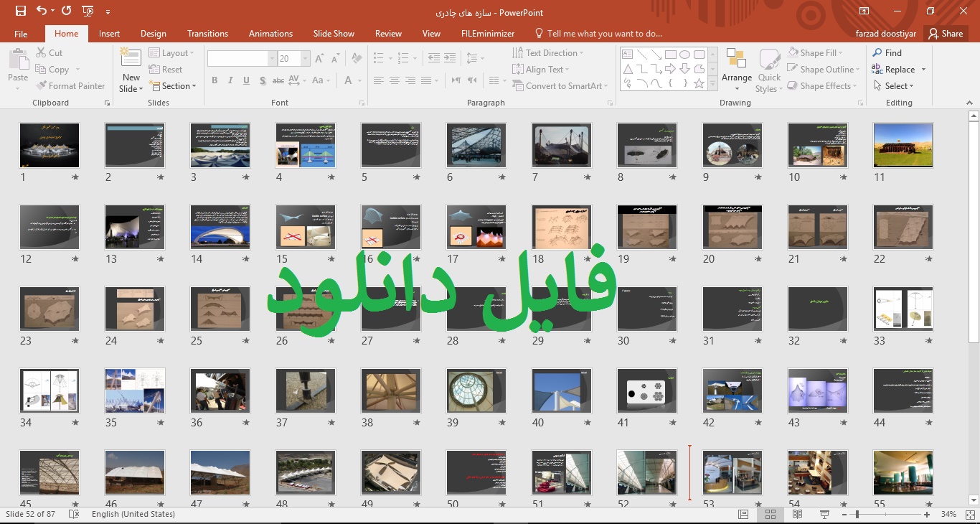Click the Format Painter tool
Viewport: 980px width, 524px height.
(x=70, y=86)
